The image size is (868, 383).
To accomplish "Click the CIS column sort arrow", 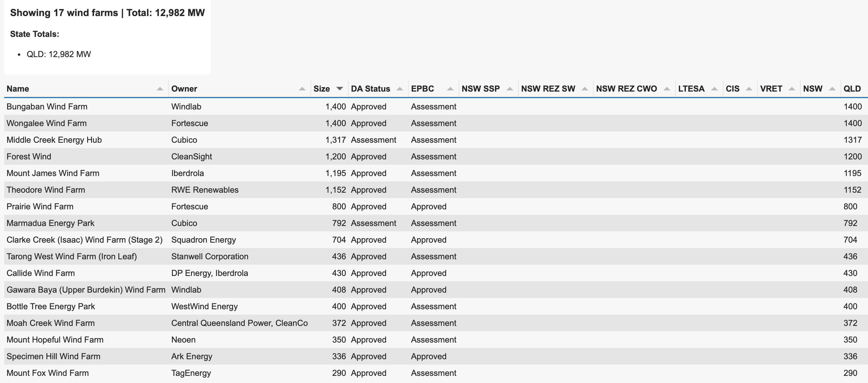I will coord(749,89).
